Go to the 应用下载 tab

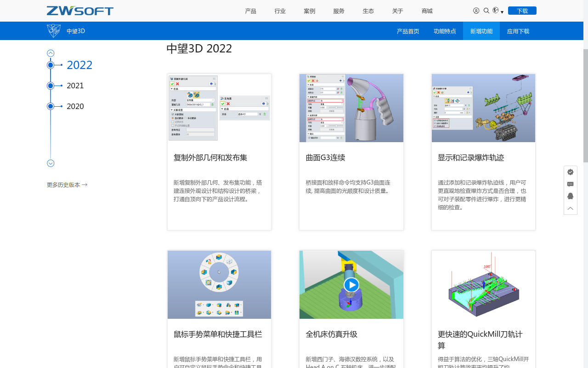tap(518, 31)
